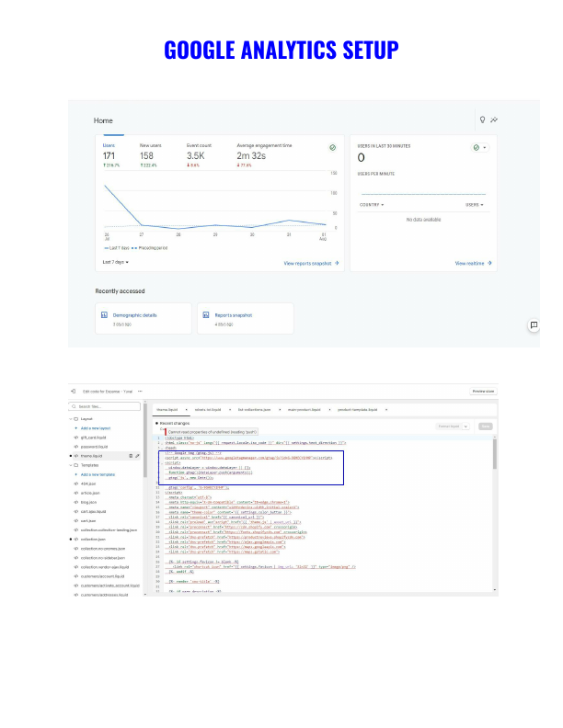Viewport: 563px width, 728px height.
Task: Open customers/account.liquid file
Action: (102, 576)
